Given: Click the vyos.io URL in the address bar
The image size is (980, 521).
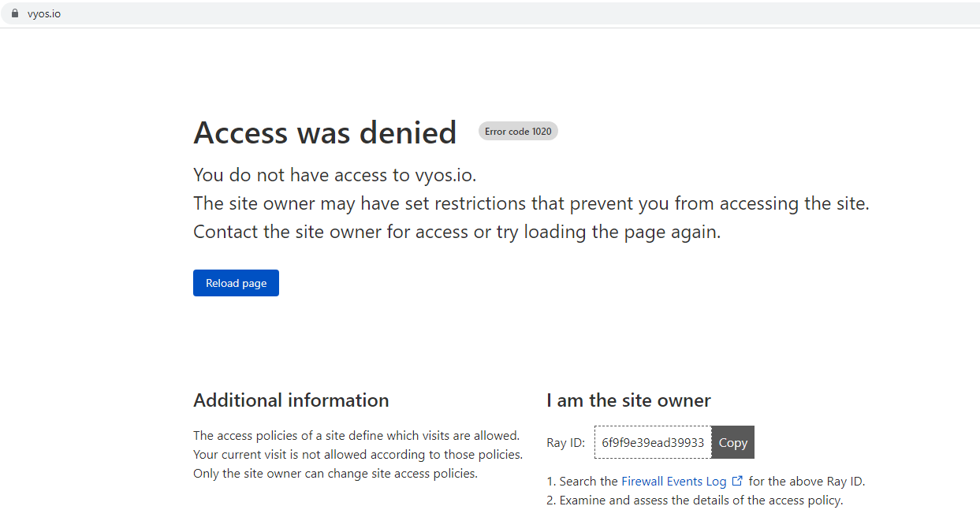Looking at the screenshot, I should click(x=44, y=13).
